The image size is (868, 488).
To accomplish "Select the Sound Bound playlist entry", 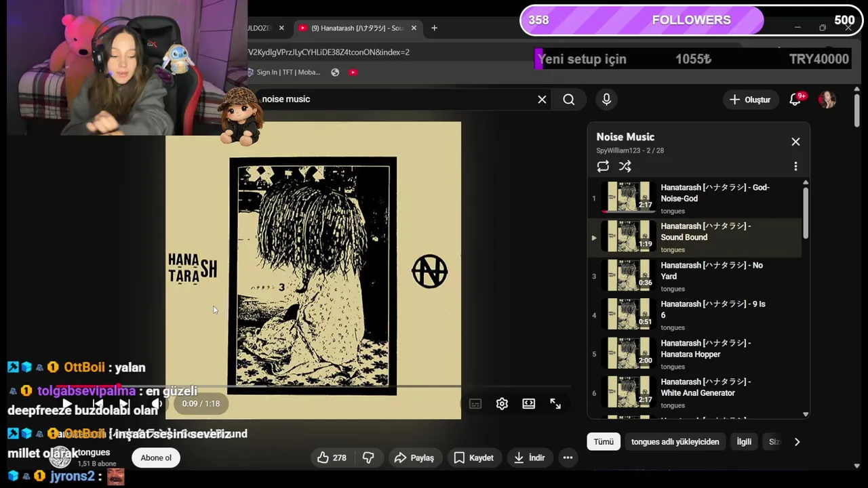I will 695,237.
